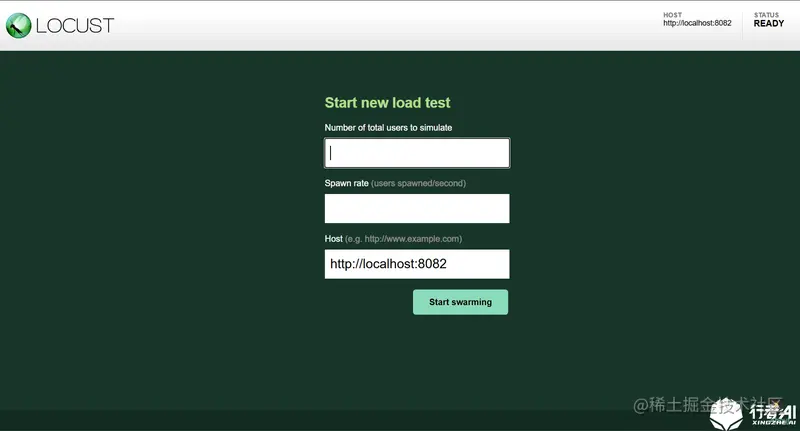Screen dimensions: 800x431
Task: Click the 'Number of total users to simulate' label
Action: pos(388,128)
